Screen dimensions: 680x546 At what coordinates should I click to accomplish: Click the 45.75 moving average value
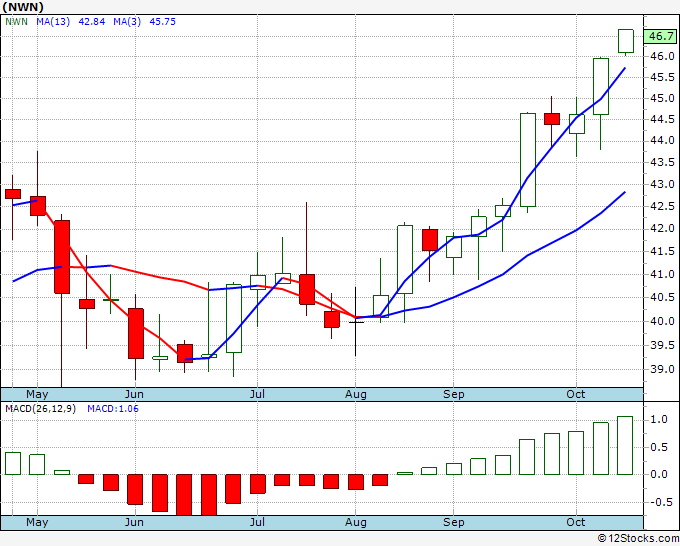tap(163, 22)
